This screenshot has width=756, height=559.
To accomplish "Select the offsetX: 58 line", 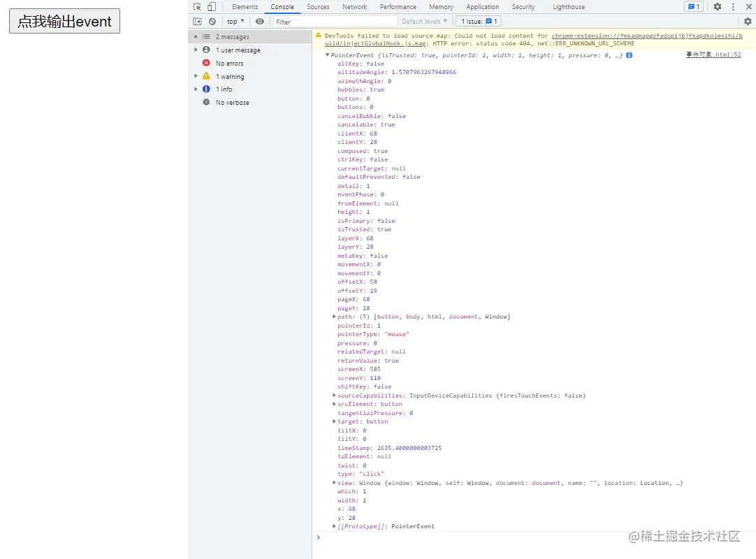I will click(x=357, y=282).
